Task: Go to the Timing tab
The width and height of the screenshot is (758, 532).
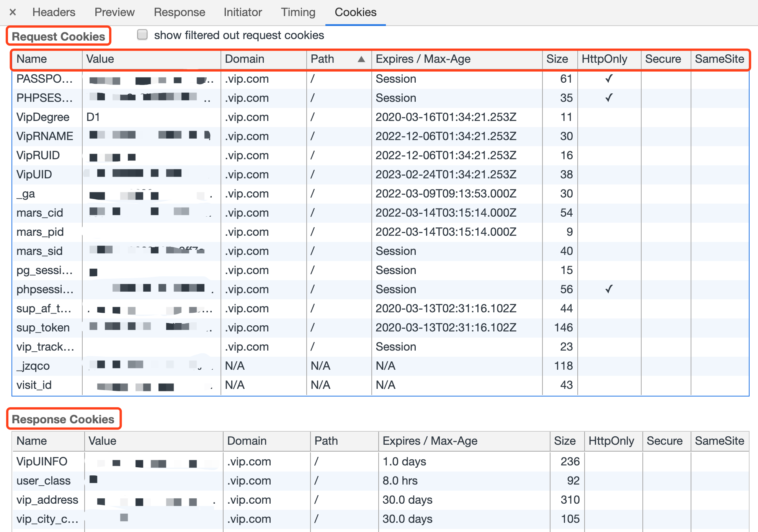Action: 298,12
